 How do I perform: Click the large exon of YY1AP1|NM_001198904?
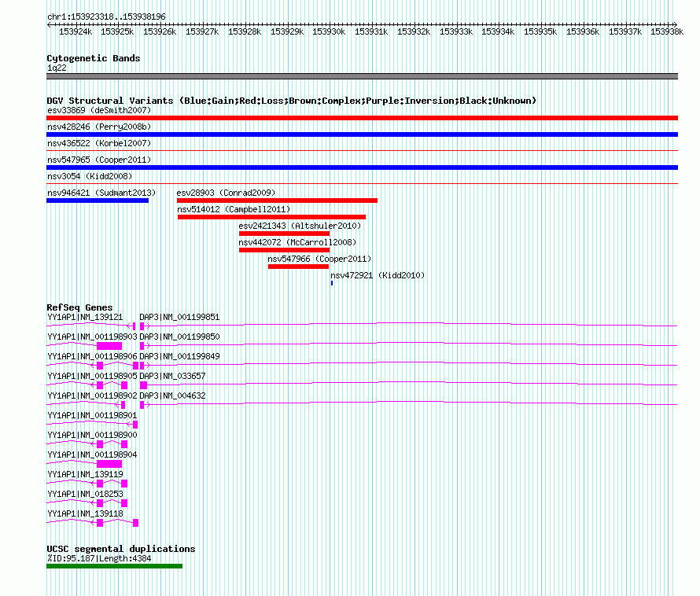pos(109,464)
